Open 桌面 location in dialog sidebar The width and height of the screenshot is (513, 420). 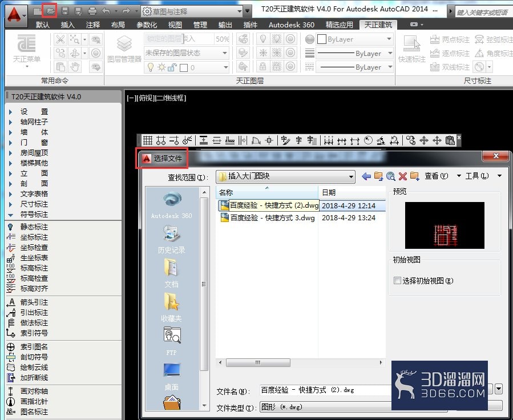point(171,376)
